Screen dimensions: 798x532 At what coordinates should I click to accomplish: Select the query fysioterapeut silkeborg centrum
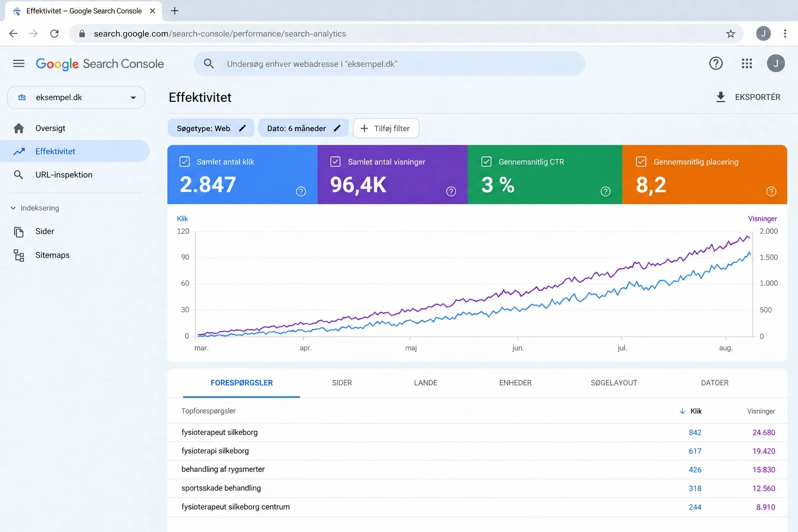pyautogui.click(x=235, y=507)
